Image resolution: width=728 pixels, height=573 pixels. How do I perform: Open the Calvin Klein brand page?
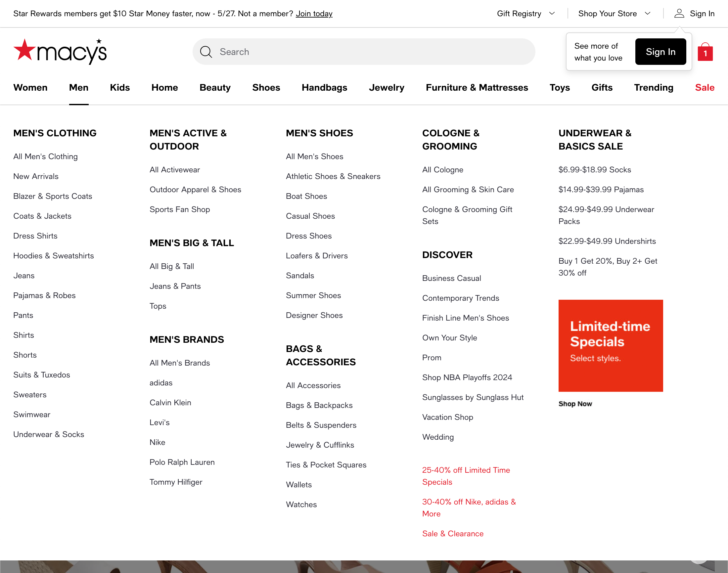[170, 402]
